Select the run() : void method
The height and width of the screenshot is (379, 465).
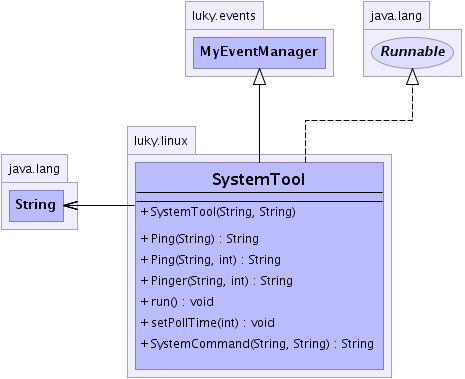[x=177, y=302]
